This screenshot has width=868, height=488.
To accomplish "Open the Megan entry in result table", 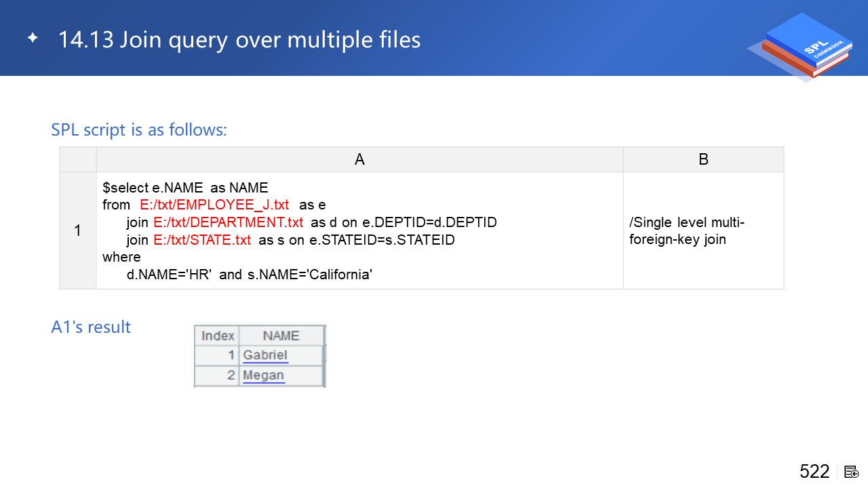I will [263, 375].
